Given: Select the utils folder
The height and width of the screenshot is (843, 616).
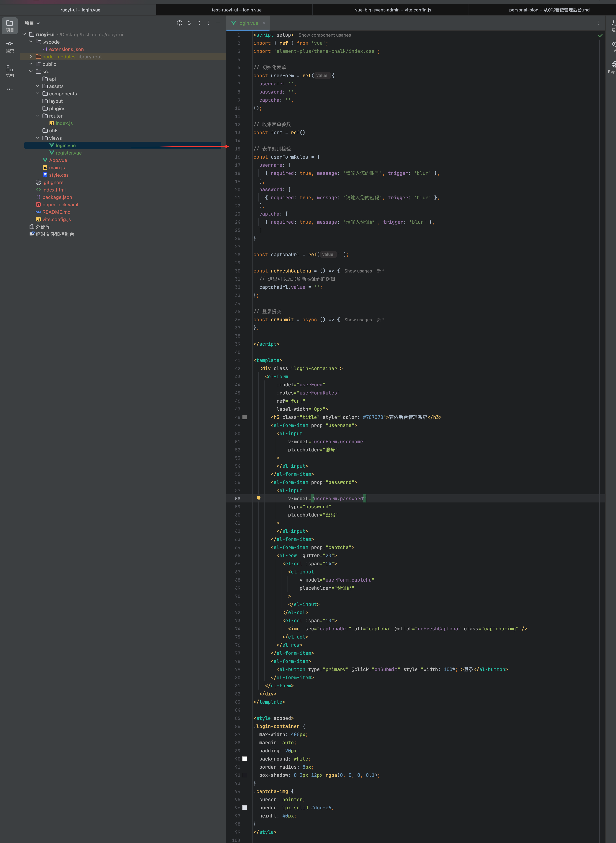Looking at the screenshot, I should (x=54, y=131).
